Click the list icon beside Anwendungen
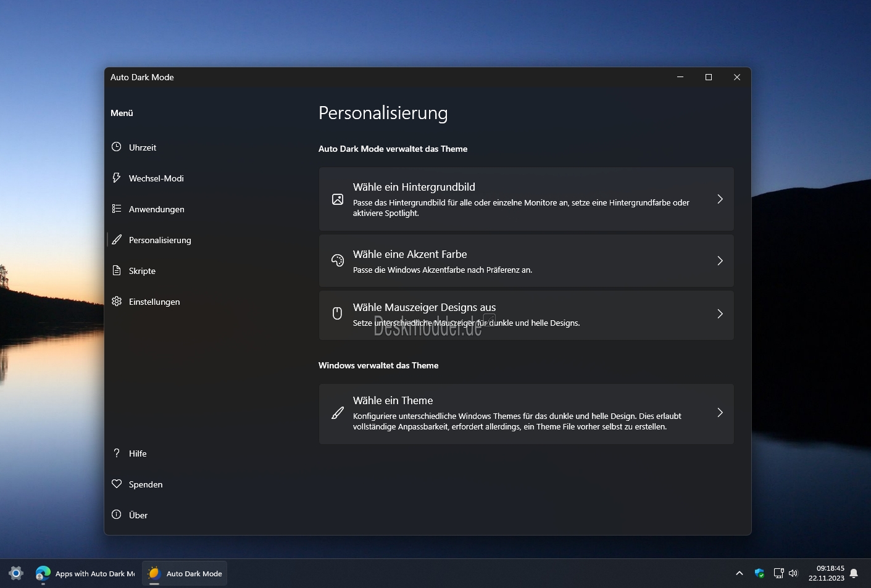This screenshot has width=871, height=588. [x=116, y=209]
